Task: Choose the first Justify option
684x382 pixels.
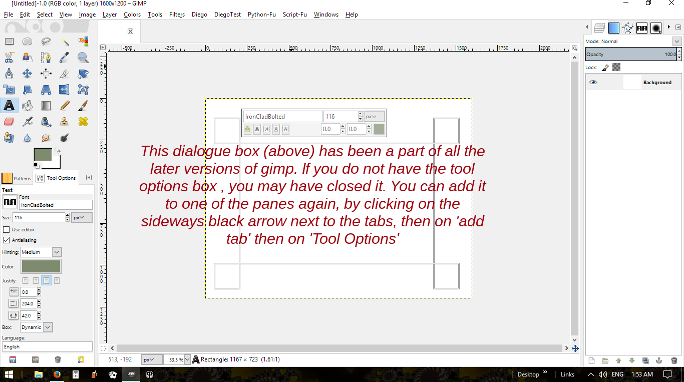Action: [x=25, y=280]
